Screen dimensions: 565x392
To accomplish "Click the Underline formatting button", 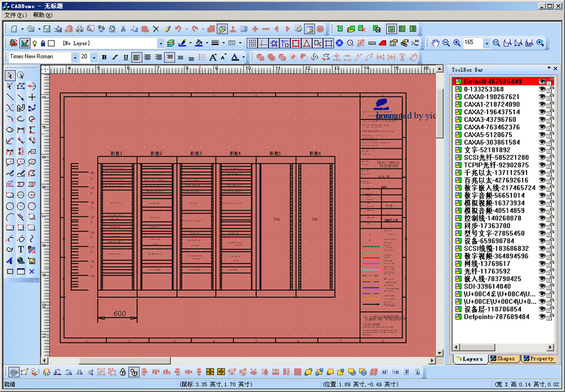I will (x=125, y=57).
